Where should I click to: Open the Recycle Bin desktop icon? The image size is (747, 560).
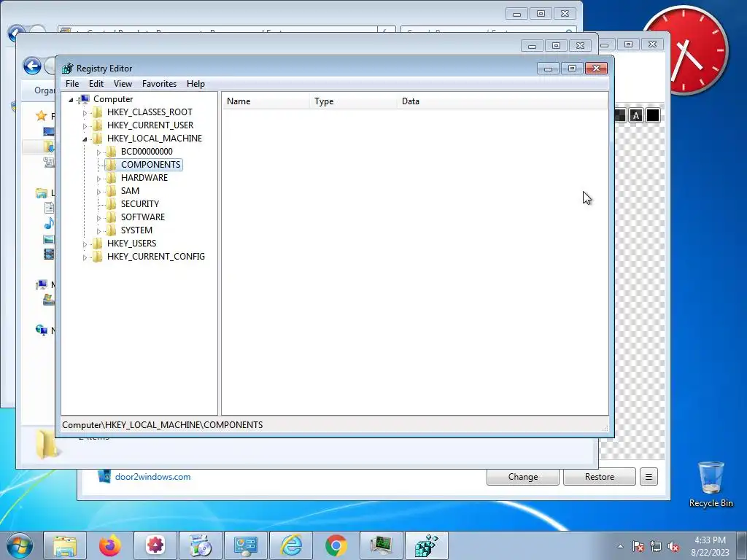[711, 484]
